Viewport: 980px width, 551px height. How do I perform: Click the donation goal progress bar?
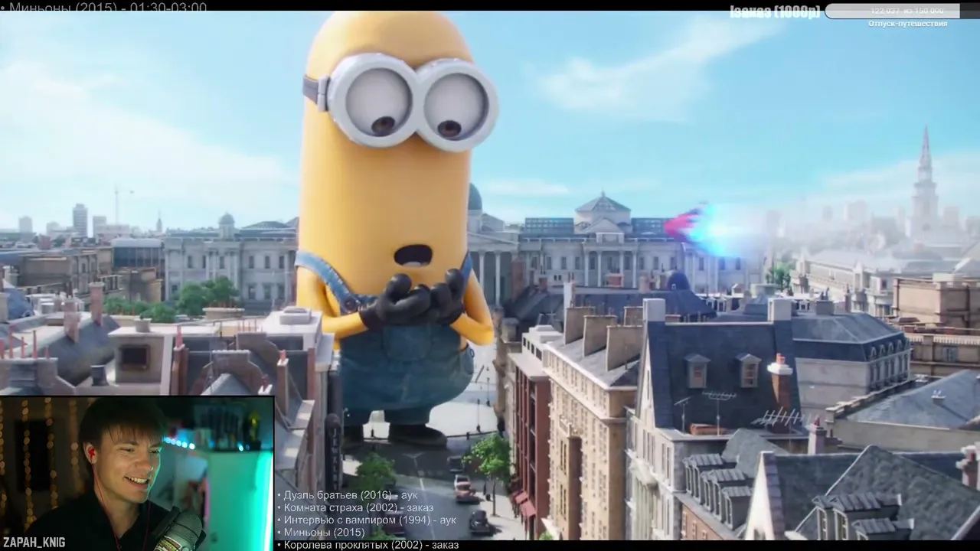click(x=902, y=11)
